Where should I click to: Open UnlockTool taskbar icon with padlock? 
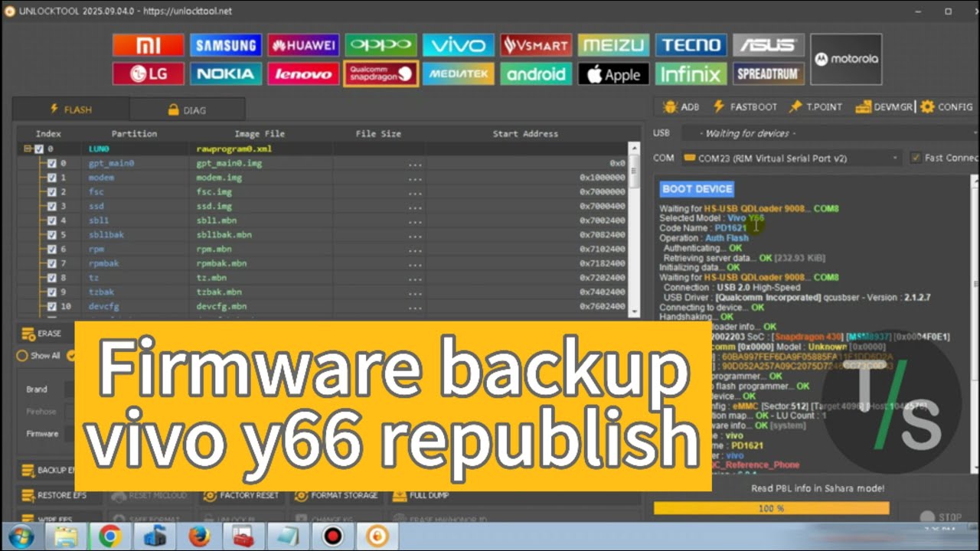point(377,536)
